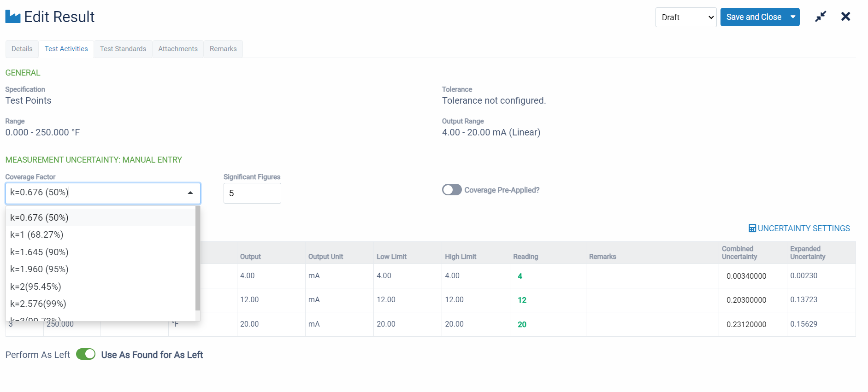Viewport: 868px width, 392px height.
Task: Click the Edit Result factory icon
Action: (13, 17)
